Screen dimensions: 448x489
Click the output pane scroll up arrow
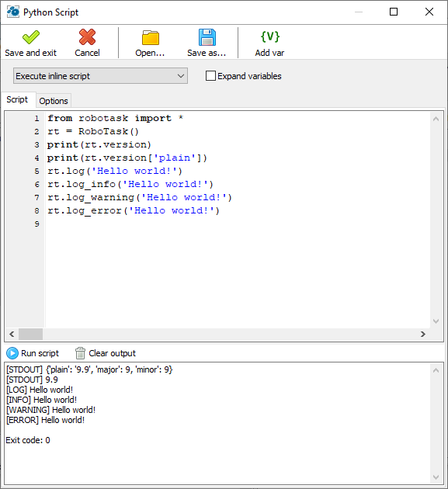click(x=436, y=370)
